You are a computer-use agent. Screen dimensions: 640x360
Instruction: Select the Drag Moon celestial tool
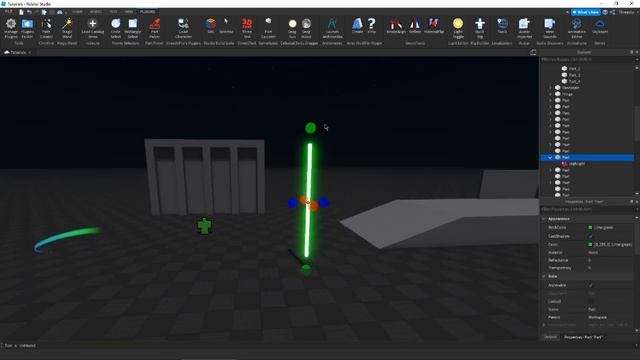(306, 28)
